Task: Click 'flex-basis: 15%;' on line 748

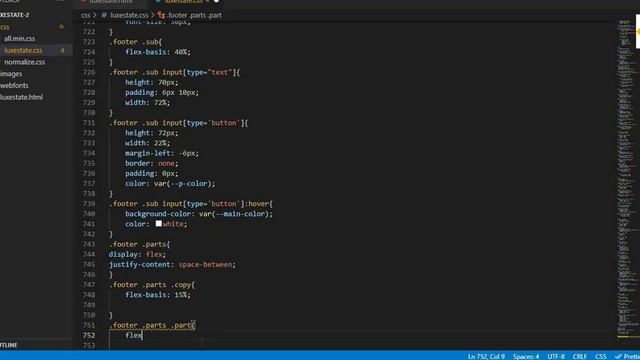Action: [158, 295]
